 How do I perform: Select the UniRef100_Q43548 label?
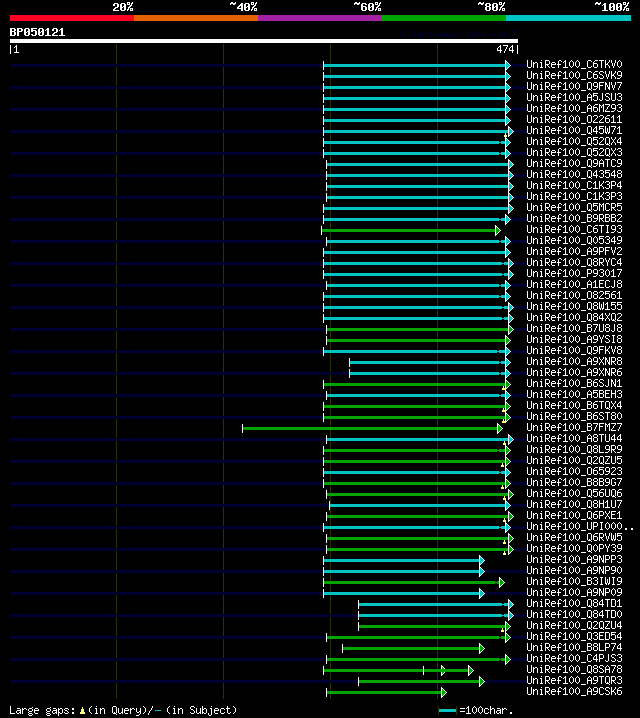pyautogui.click(x=574, y=174)
